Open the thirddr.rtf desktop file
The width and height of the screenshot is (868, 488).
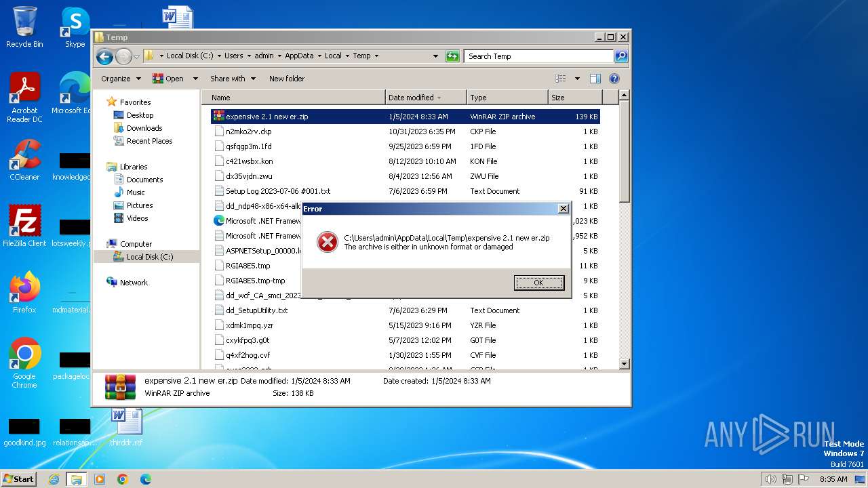(126, 426)
